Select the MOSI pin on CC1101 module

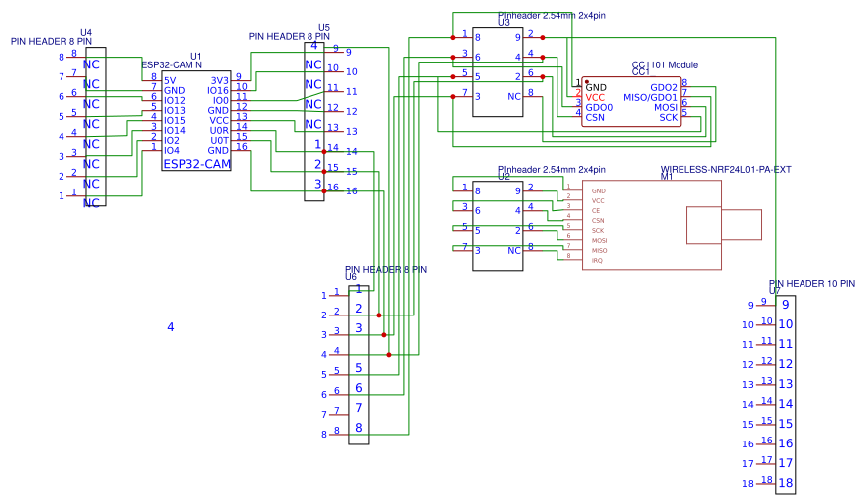(x=666, y=108)
